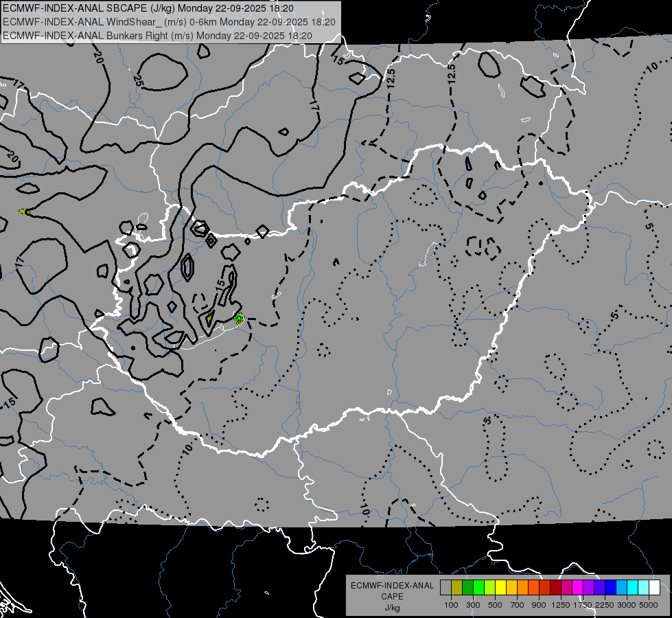Click the gray swatch in CAPE legend
The height and width of the screenshot is (618, 672).
click(445, 588)
